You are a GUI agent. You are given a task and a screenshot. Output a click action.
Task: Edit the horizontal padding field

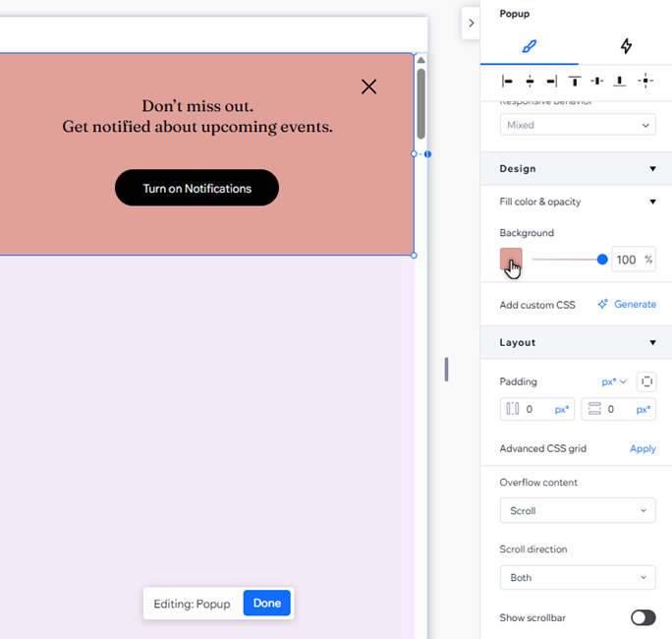[x=537, y=409]
